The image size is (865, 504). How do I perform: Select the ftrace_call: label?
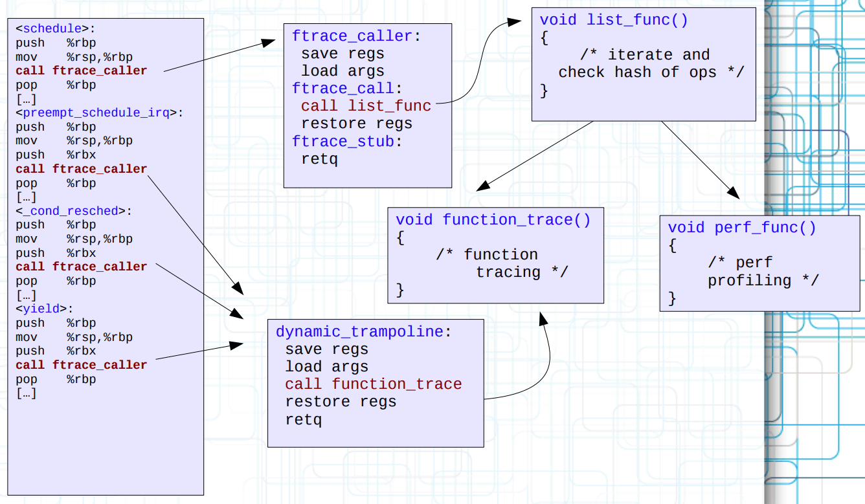[347, 89]
